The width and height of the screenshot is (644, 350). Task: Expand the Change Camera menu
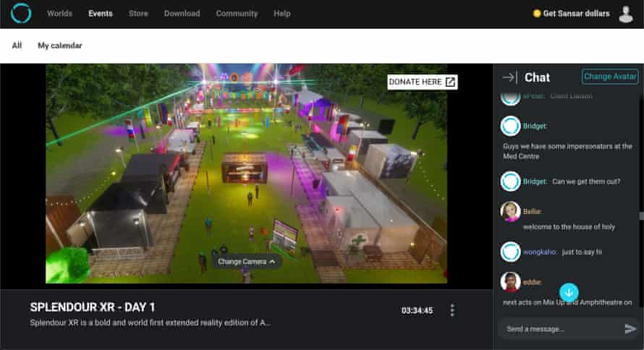pyautogui.click(x=247, y=261)
